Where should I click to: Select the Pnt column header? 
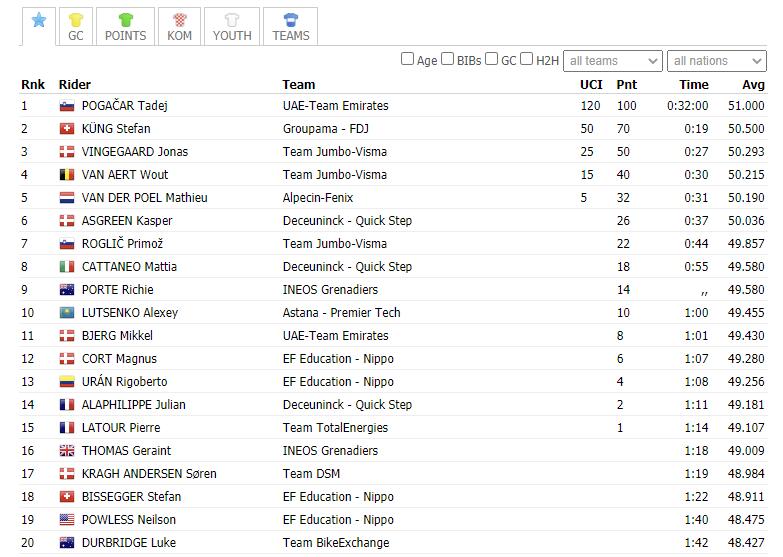626,84
